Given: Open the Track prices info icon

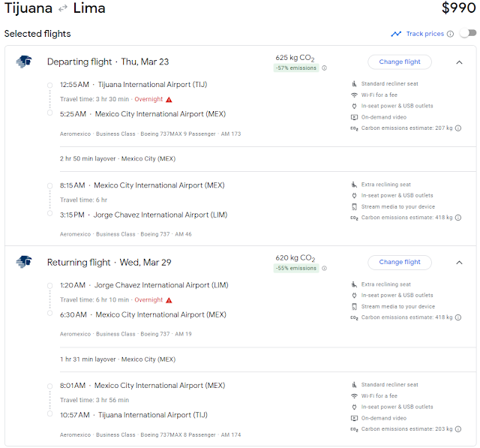Looking at the screenshot, I should point(450,34).
